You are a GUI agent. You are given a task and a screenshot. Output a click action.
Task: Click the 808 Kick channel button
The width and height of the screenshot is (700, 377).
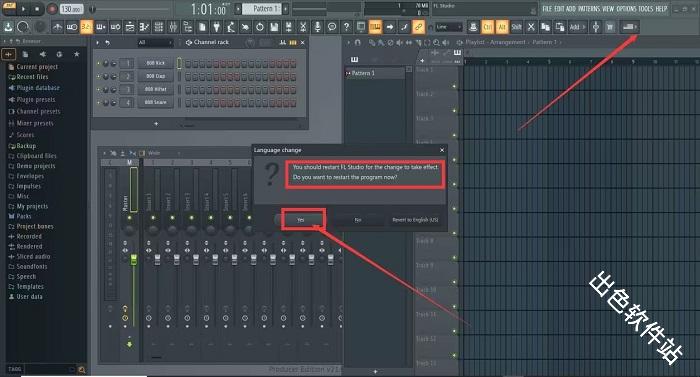[155, 63]
